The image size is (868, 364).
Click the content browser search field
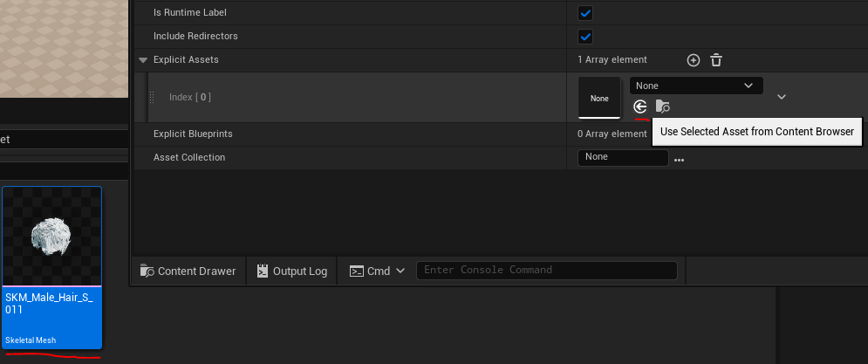(61, 139)
